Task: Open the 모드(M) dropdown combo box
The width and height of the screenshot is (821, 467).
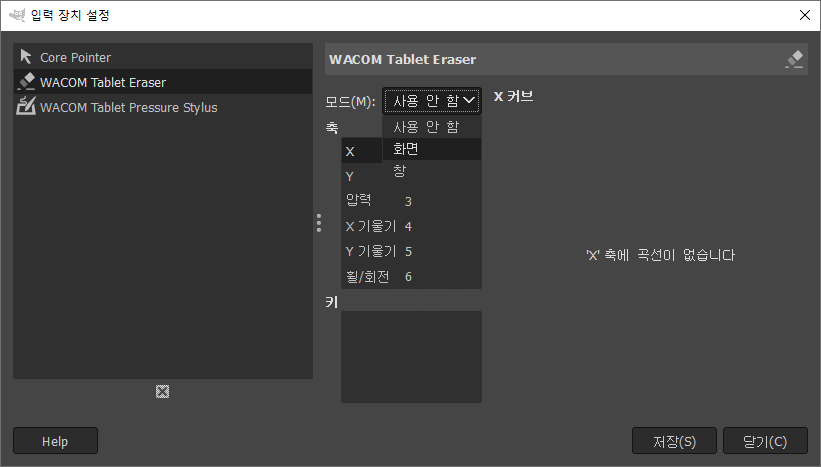Action: [431, 101]
